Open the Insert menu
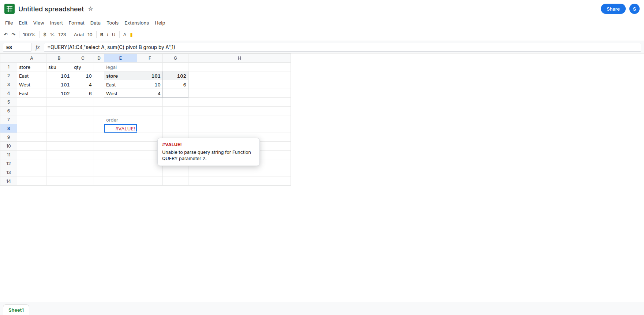 click(x=56, y=23)
